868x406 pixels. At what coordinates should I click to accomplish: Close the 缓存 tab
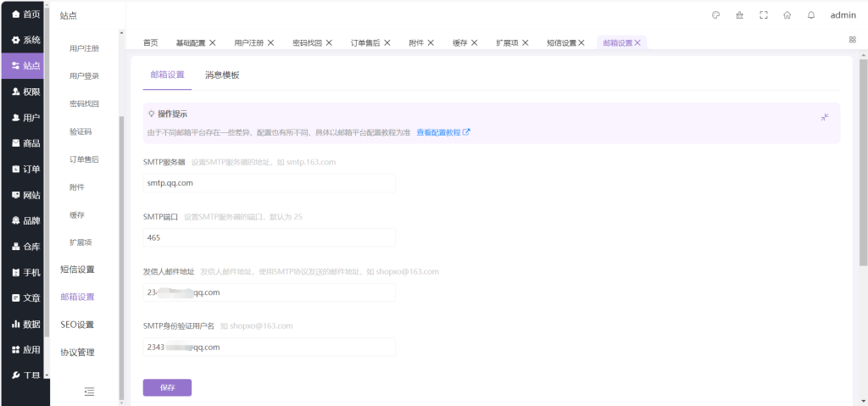click(475, 42)
